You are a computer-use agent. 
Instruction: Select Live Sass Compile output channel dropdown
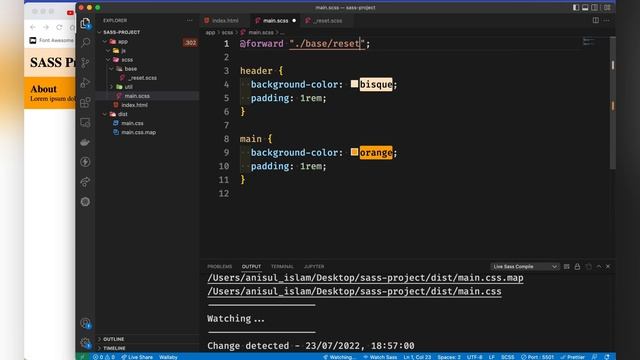524,267
